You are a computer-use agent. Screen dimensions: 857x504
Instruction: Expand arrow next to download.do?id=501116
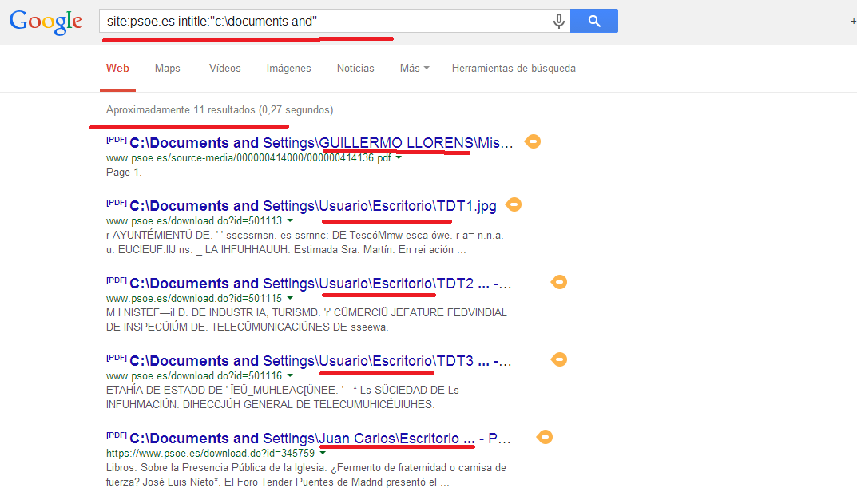click(290, 376)
